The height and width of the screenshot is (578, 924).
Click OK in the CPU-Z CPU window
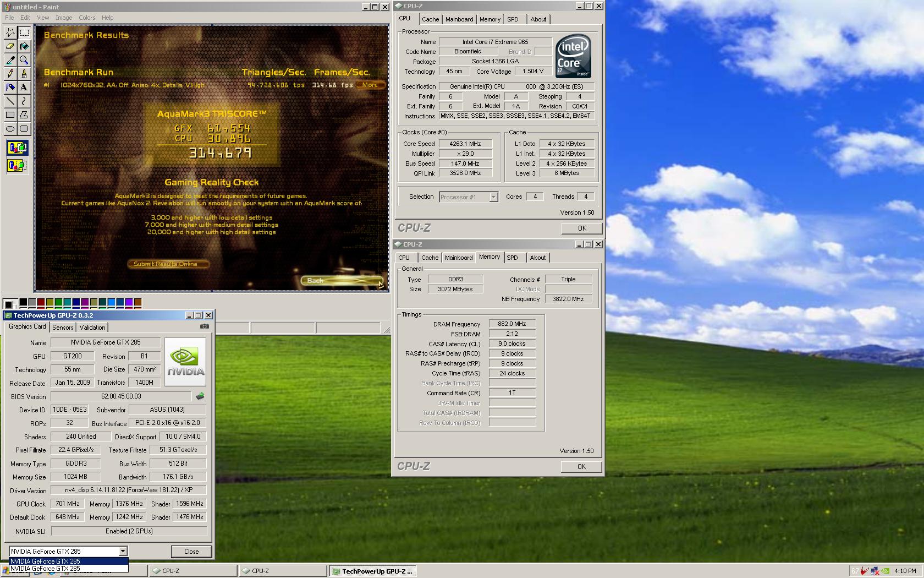click(582, 228)
